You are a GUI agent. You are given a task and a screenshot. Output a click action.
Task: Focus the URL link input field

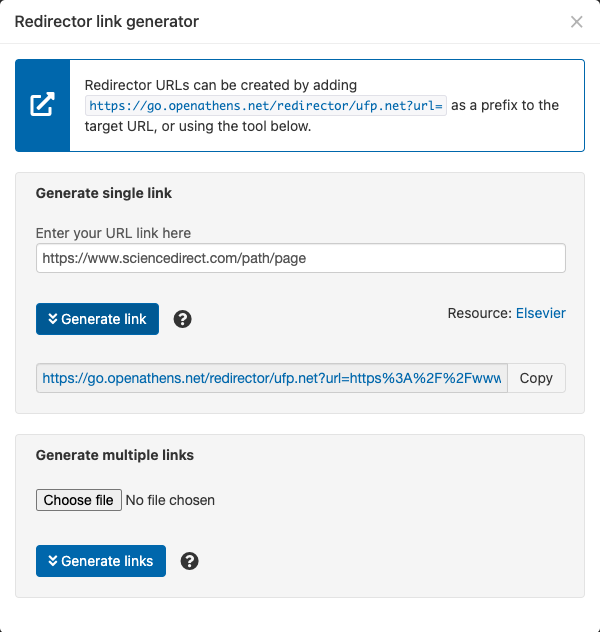point(300,258)
